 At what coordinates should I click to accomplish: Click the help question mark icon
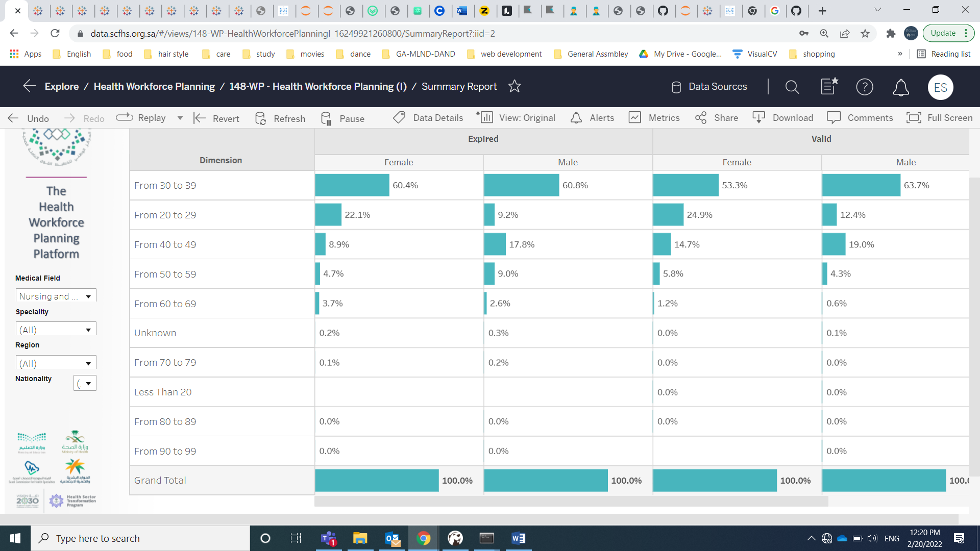pyautogui.click(x=864, y=87)
